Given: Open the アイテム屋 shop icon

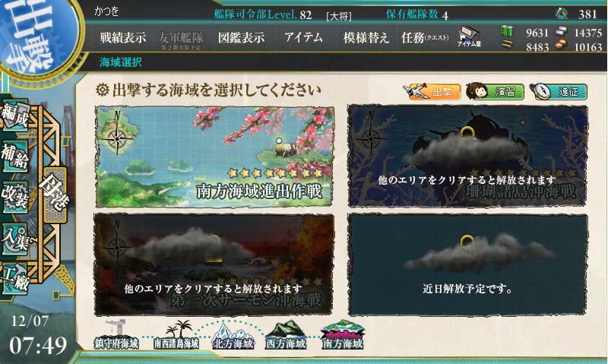Looking at the screenshot, I should 469,37.
